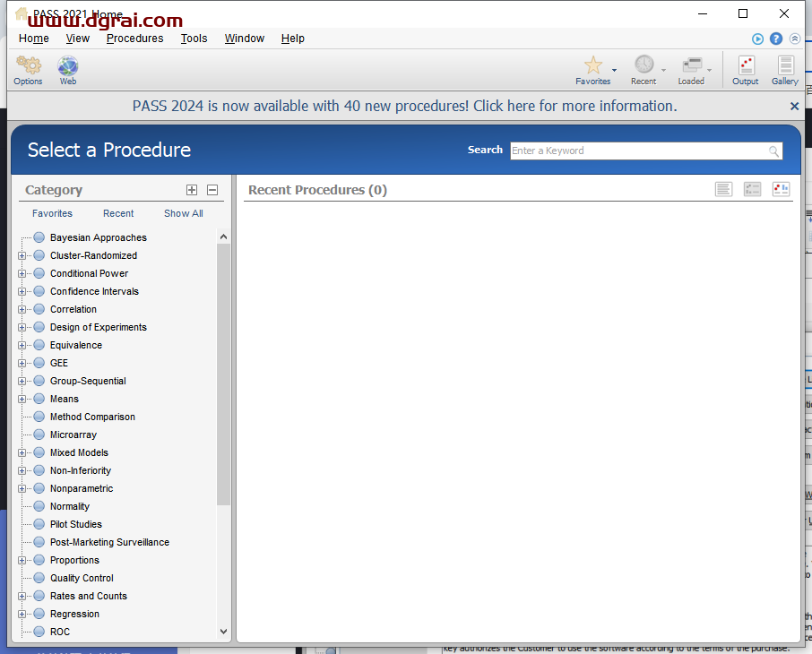Select the Quality Control category
Screen dimensions: 812x654
[82, 578]
